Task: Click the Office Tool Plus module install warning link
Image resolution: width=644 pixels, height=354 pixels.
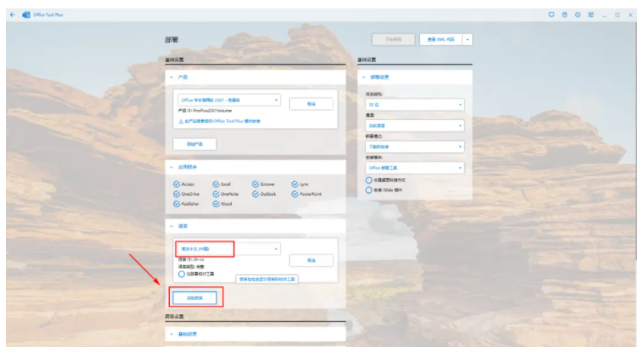Action: tap(223, 122)
